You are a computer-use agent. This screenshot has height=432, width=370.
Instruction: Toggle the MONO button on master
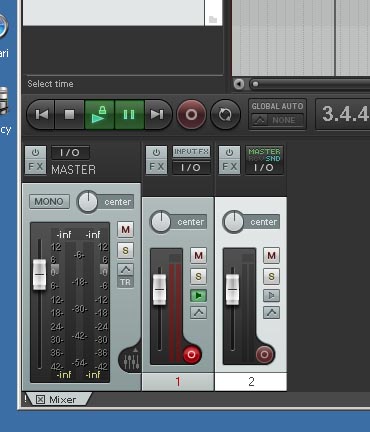49,202
